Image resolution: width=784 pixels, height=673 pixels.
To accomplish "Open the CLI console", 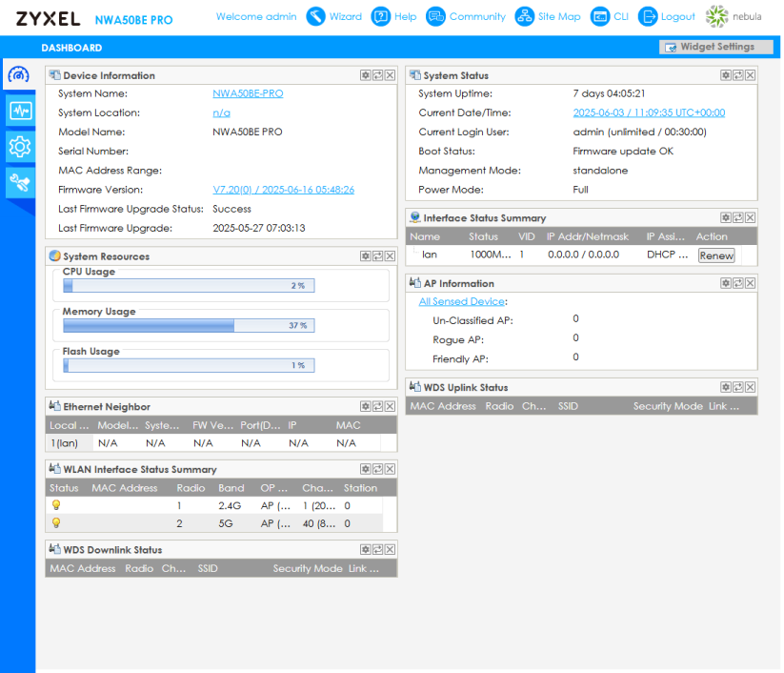I will click(x=610, y=16).
